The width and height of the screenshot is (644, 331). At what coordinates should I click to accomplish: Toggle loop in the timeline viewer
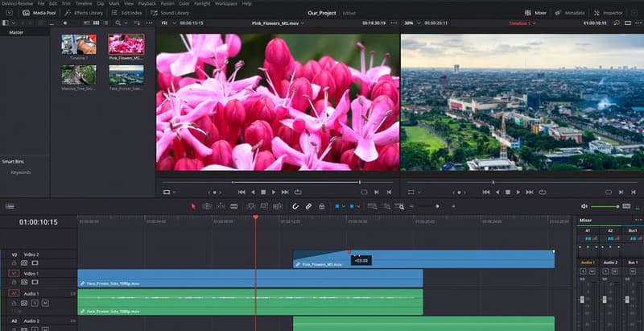542,192
